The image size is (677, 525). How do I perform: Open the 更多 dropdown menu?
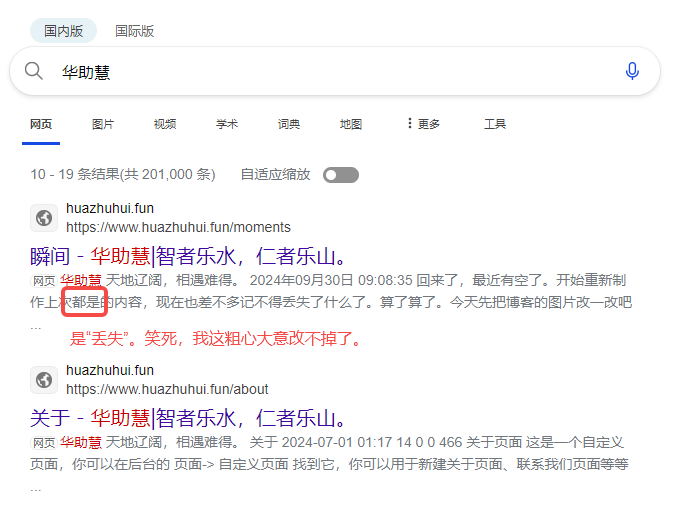point(423,124)
